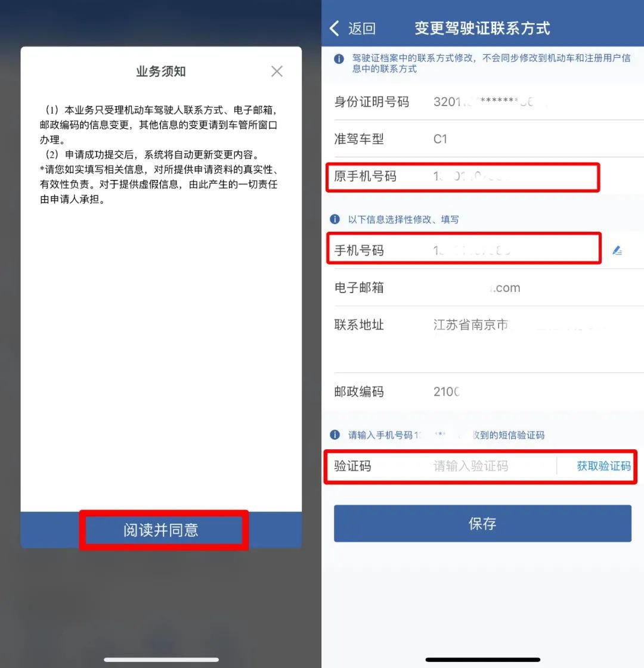
Task: Tap the 请输入验证码 input field
Action: pos(490,465)
